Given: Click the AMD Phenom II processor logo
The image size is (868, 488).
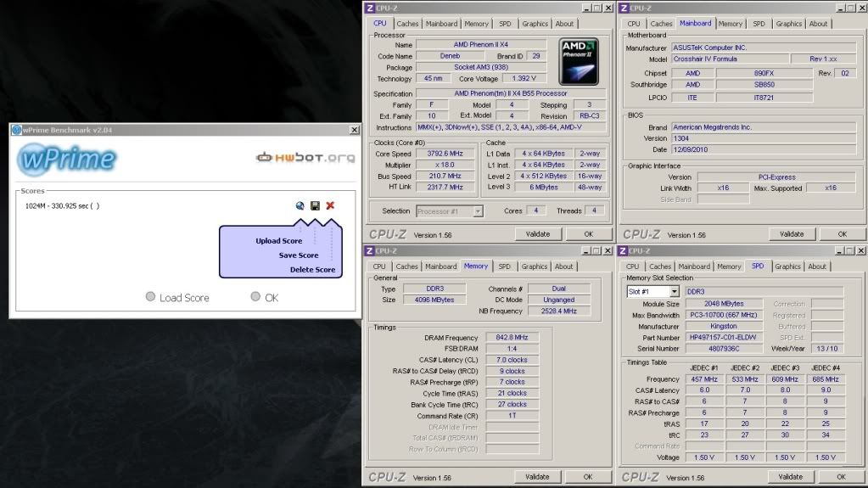Looking at the screenshot, I should (579, 61).
